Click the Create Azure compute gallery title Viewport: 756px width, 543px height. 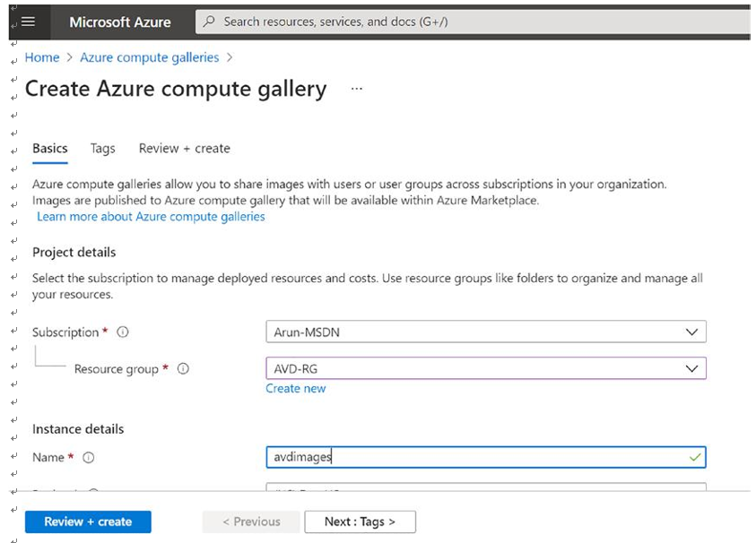tap(176, 89)
